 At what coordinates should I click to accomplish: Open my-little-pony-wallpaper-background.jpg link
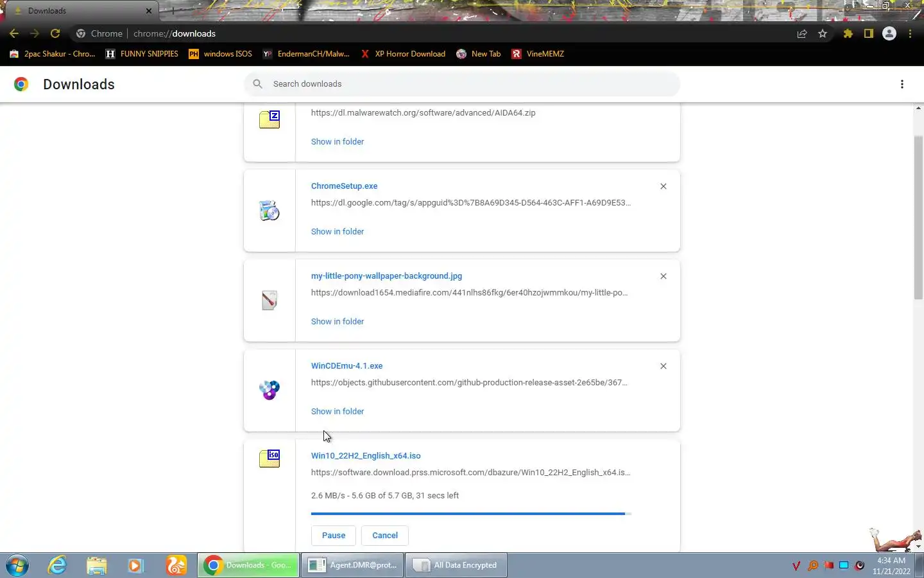click(x=386, y=276)
